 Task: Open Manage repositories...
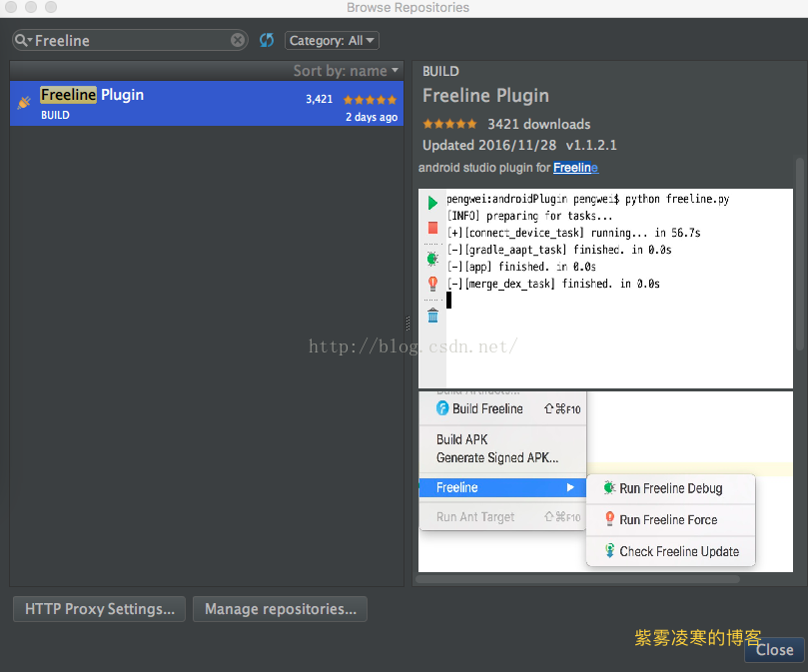[281, 609]
